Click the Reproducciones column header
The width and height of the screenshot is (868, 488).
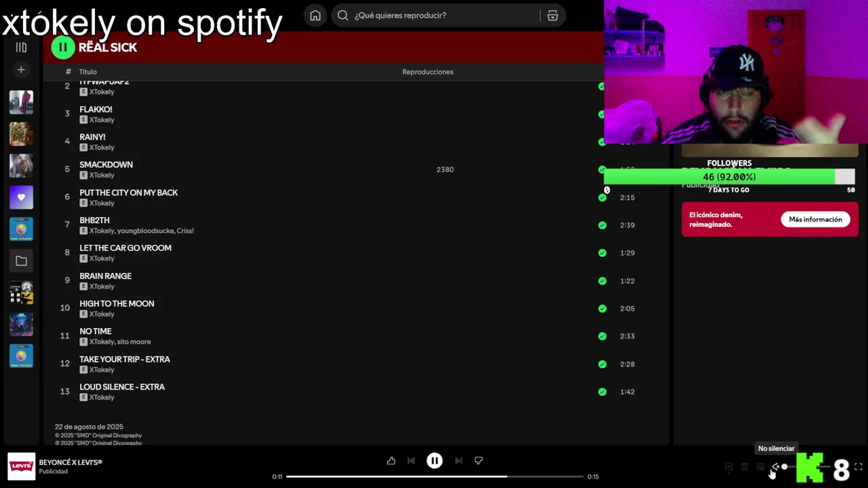click(x=427, y=72)
